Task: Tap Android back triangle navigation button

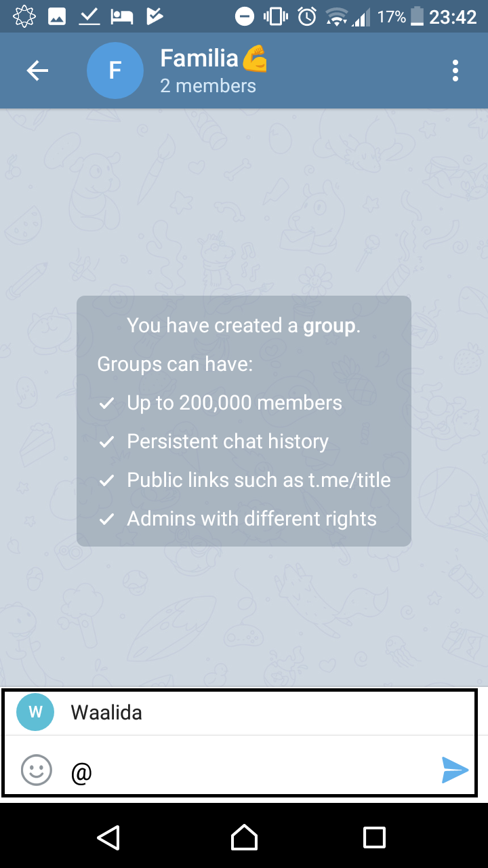Action: [x=108, y=837]
